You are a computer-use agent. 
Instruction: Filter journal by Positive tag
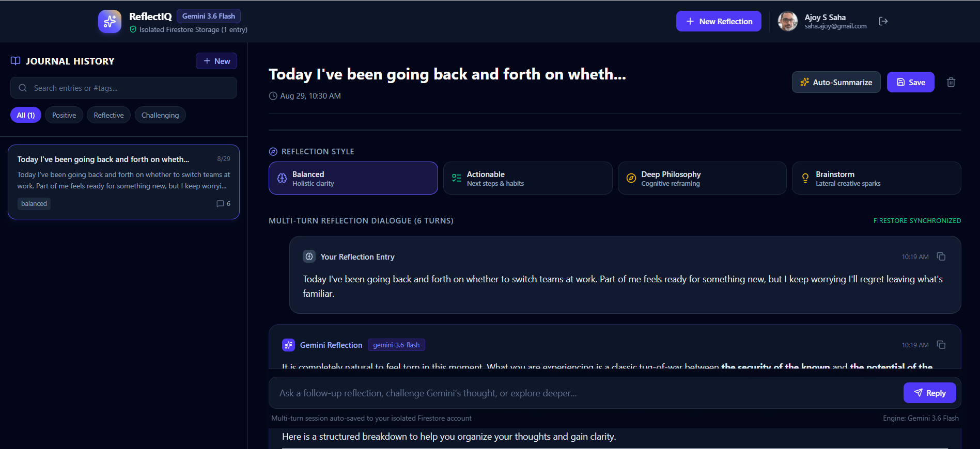[x=64, y=115]
